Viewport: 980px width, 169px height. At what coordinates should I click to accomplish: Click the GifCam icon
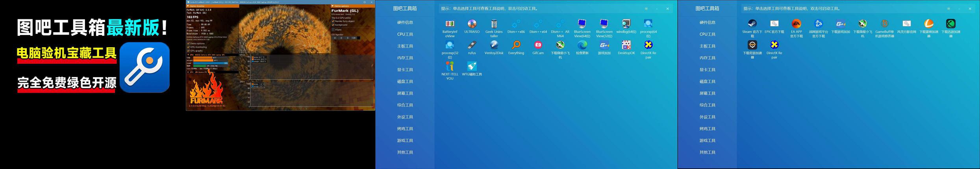click(538, 45)
